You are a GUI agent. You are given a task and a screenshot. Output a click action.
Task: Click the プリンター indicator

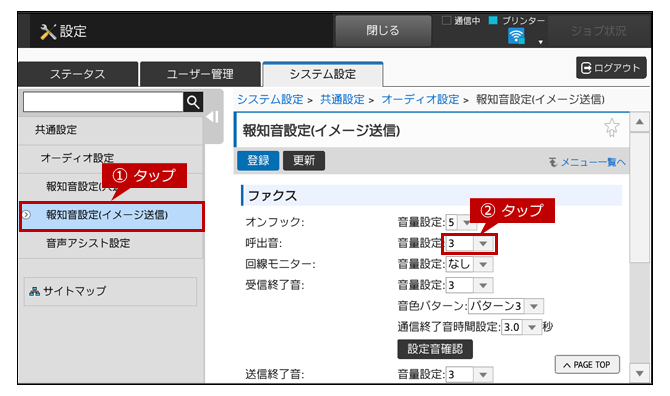point(517,21)
